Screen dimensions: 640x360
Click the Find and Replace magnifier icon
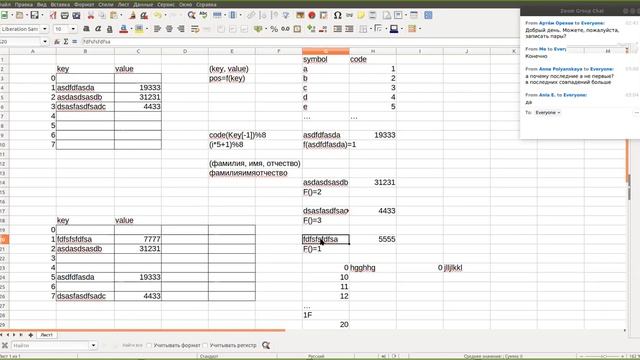click(191, 15)
